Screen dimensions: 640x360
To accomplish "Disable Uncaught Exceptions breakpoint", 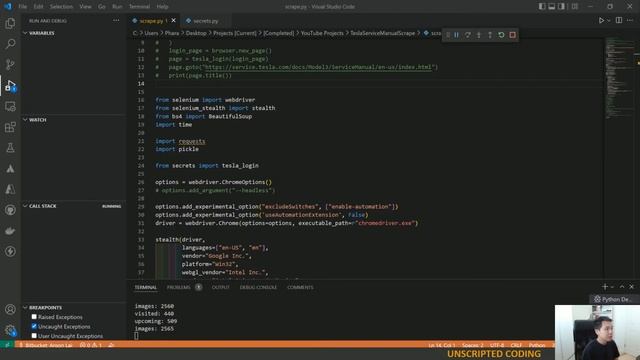I will tap(34, 326).
